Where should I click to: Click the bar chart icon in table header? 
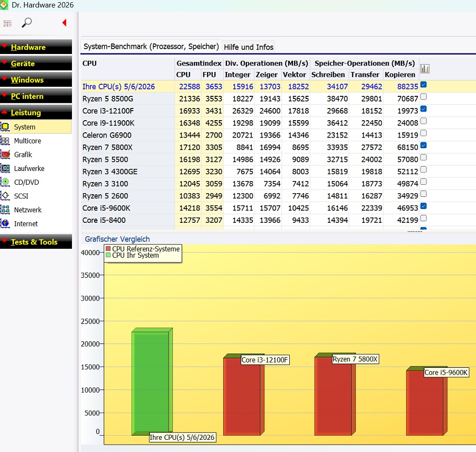[x=425, y=69]
